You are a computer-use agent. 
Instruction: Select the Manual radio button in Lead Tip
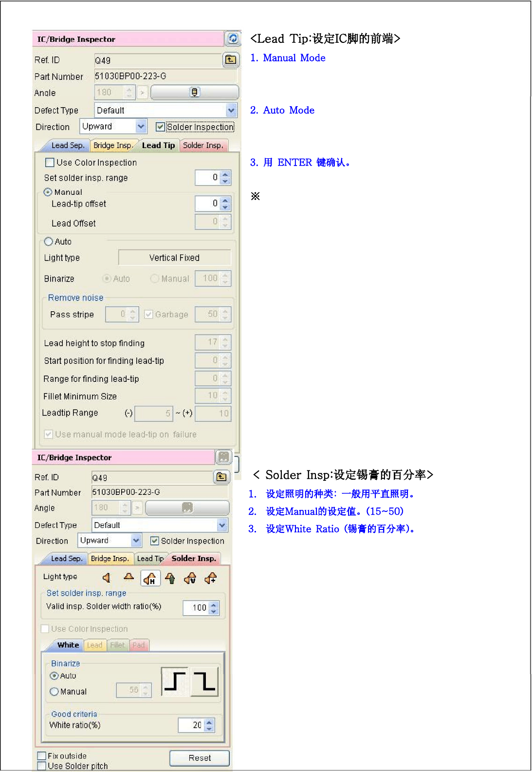coord(48,192)
